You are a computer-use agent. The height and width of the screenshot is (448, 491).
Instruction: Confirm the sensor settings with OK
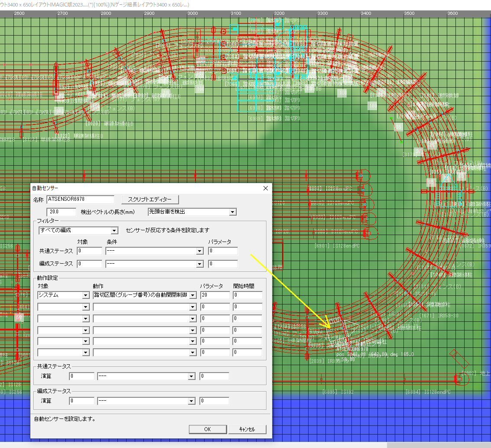tap(208, 429)
